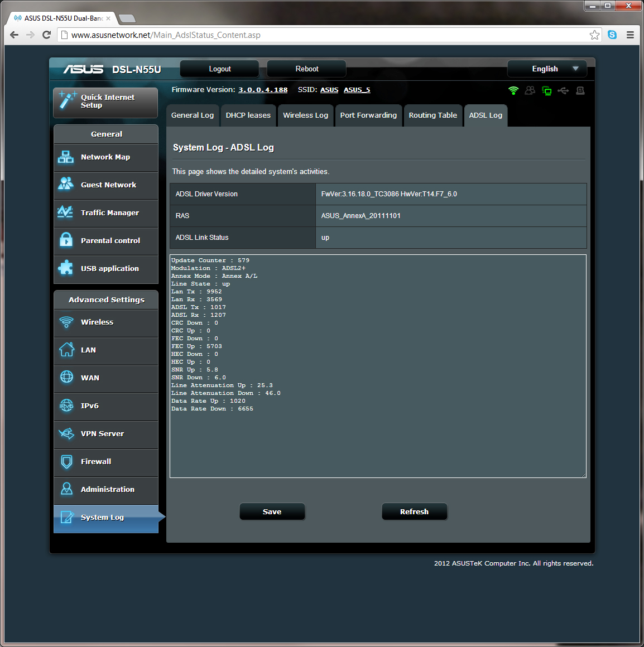This screenshot has width=644, height=647.
Task: Save the ADSL log
Action: click(272, 511)
